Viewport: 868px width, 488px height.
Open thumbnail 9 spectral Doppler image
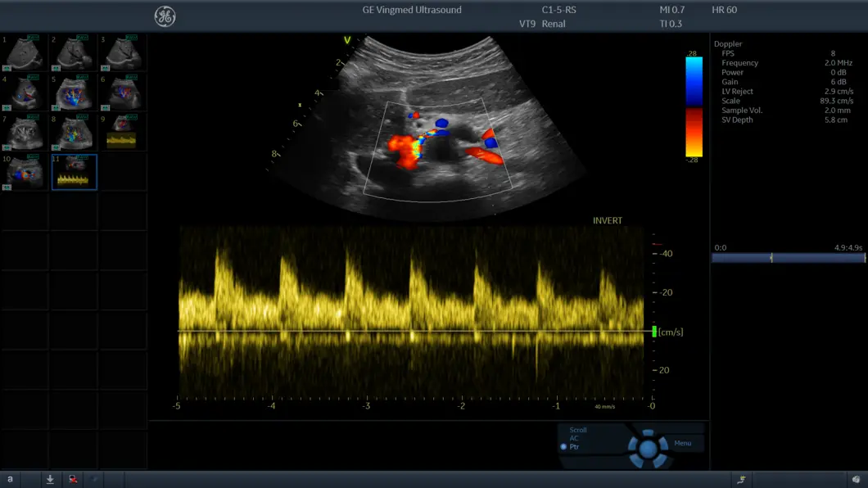123,133
